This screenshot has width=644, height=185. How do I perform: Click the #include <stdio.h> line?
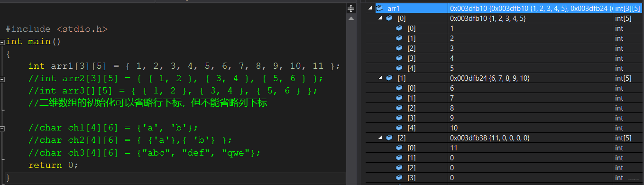(57, 29)
